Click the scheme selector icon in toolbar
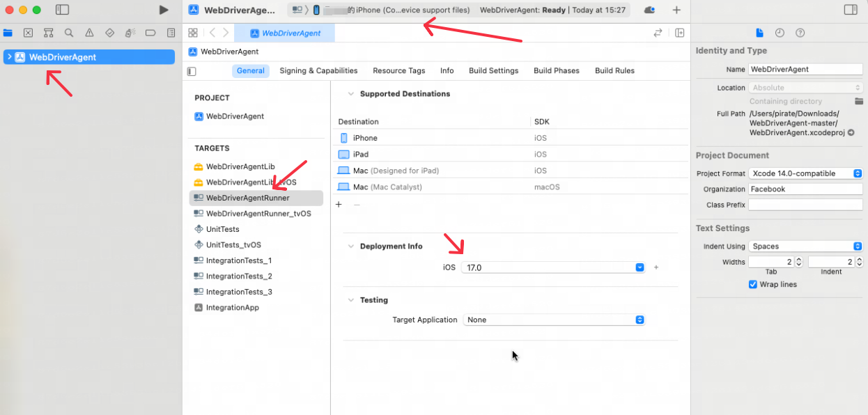Image resolution: width=868 pixels, height=415 pixels. [x=297, y=10]
